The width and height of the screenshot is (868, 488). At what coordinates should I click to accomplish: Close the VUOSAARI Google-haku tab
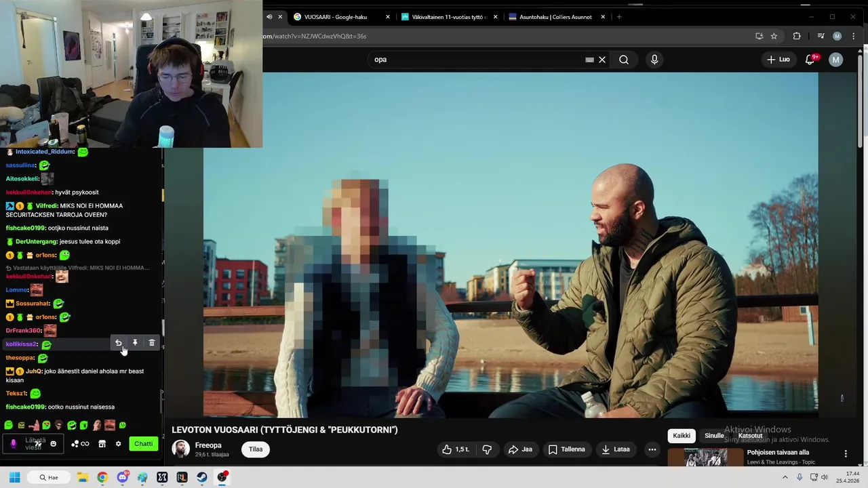tap(388, 17)
